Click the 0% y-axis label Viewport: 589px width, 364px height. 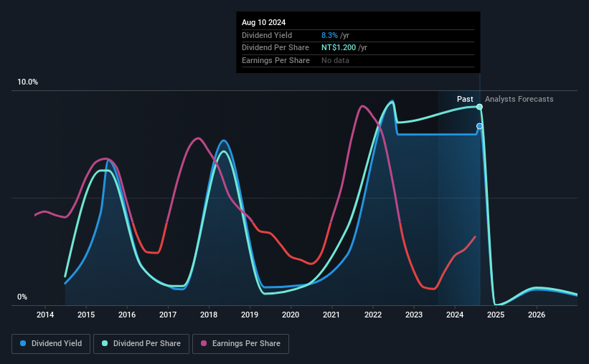[x=22, y=297]
